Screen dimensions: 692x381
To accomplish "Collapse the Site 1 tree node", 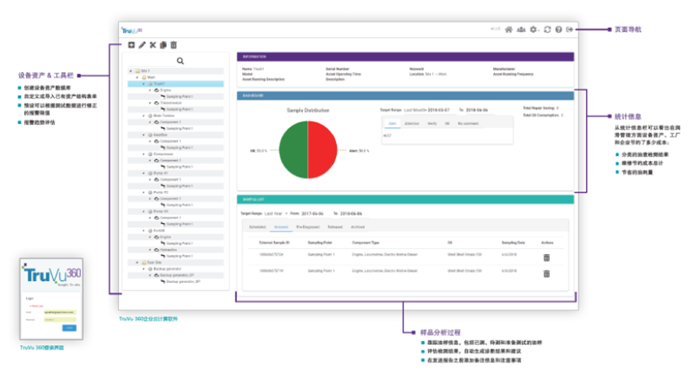I will 131,71.
